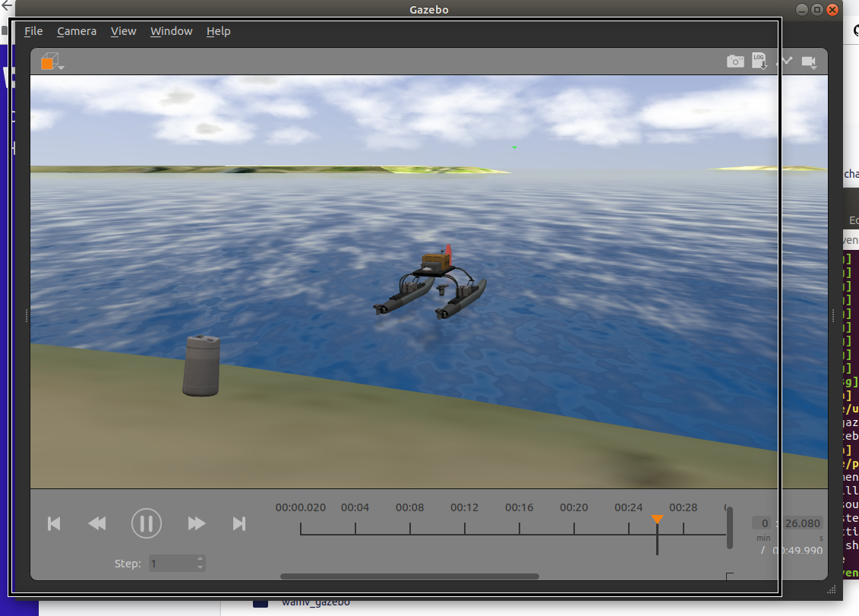The width and height of the screenshot is (859, 616).
Task: Click the plot/path icon near the camera icon
Action: point(786,61)
